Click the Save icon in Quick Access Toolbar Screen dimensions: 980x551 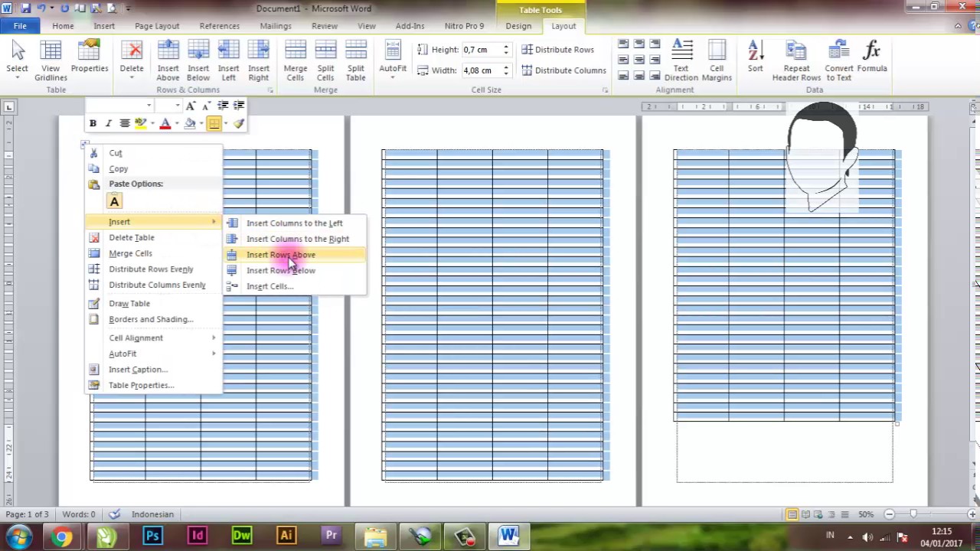[x=25, y=8]
